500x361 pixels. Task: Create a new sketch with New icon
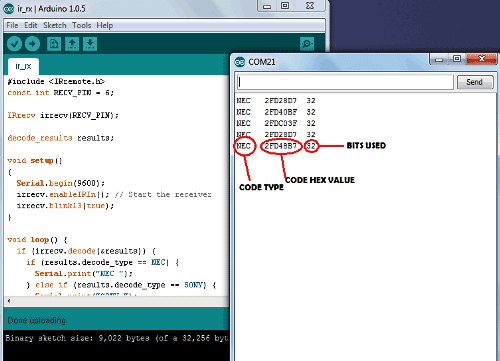54,44
